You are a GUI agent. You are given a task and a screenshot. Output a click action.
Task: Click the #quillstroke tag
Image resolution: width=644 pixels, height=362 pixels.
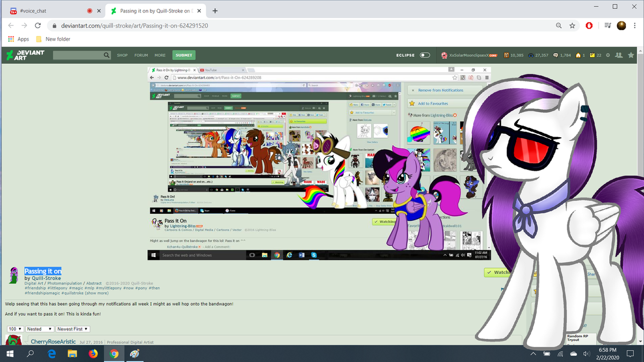pyautogui.click(x=71, y=293)
